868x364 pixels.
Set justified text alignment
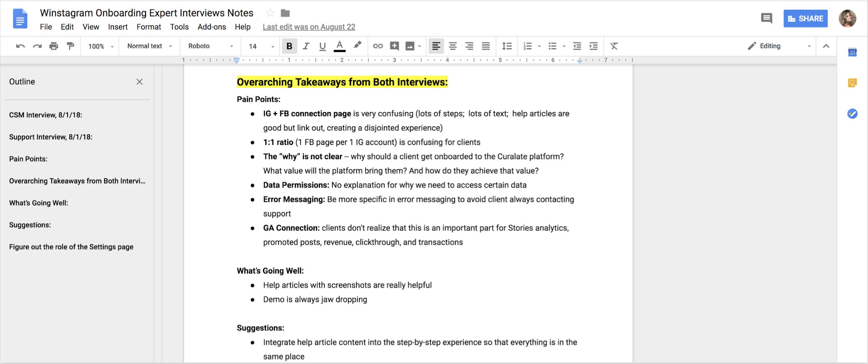pos(486,46)
